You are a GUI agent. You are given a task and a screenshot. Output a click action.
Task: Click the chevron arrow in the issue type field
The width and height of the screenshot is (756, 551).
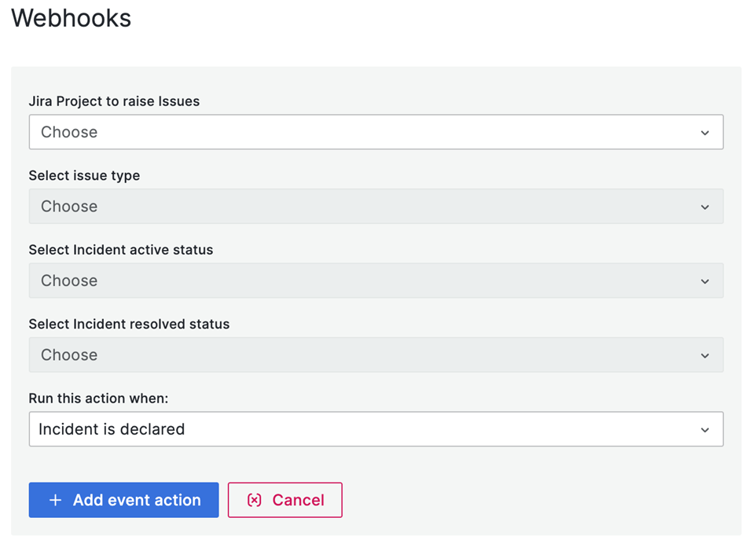pos(704,208)
